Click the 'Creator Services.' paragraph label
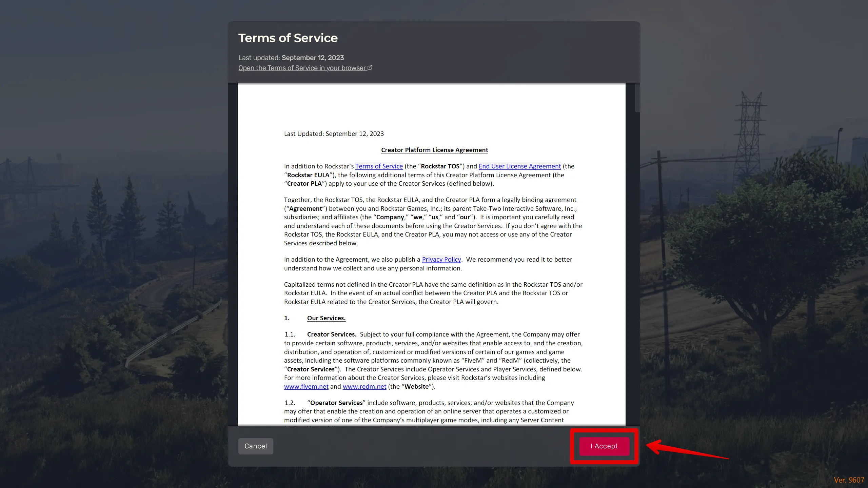 [332, 334]
